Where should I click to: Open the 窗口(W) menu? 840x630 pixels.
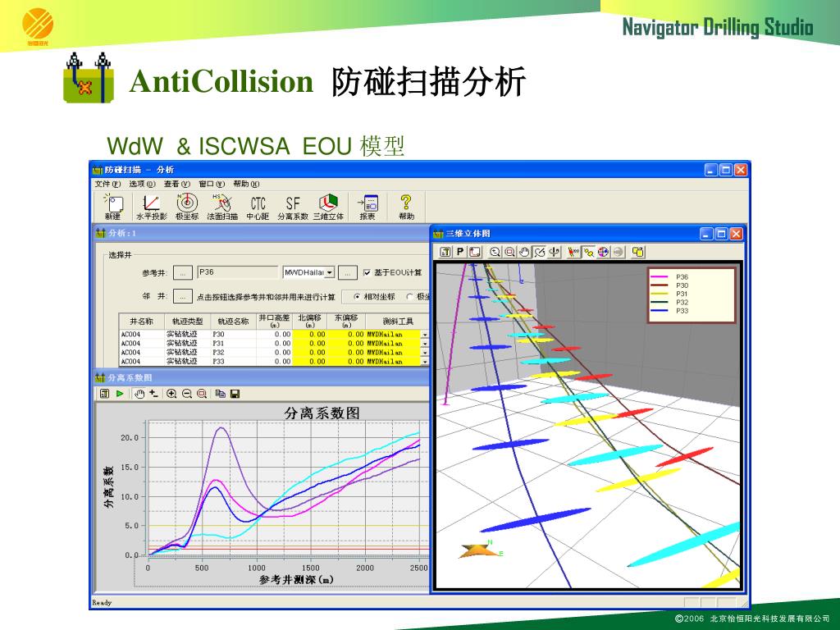(x=212, y=184)
